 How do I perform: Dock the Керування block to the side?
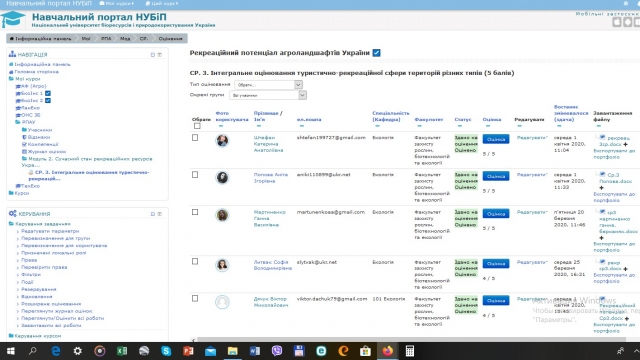[160, 213]
